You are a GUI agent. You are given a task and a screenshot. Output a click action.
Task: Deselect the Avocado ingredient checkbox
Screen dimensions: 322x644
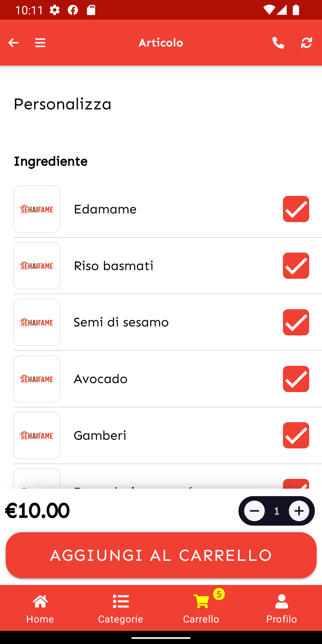click(x=296, y=379)
